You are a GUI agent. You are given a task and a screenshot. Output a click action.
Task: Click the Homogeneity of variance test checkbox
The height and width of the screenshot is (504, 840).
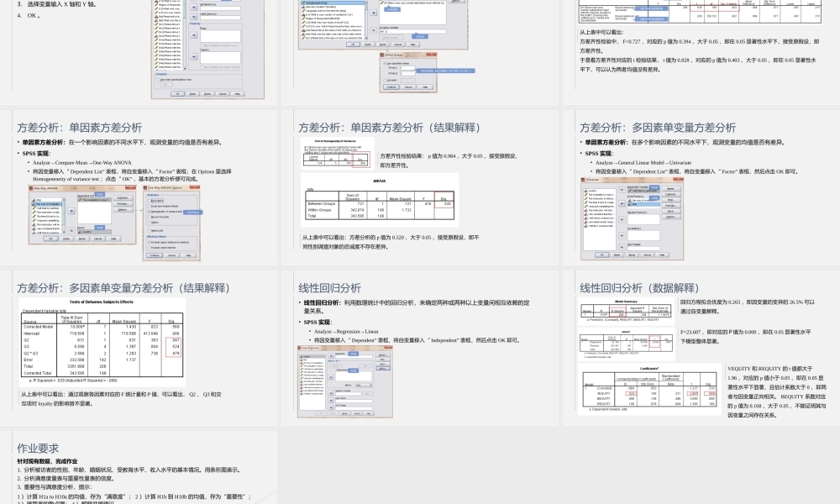(x=150, y=212)
